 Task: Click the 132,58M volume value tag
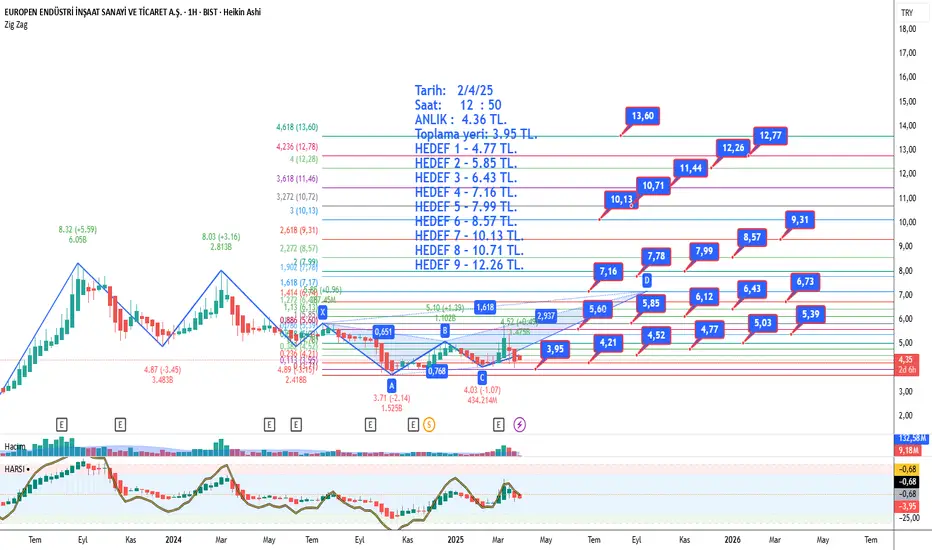point(912,439)
